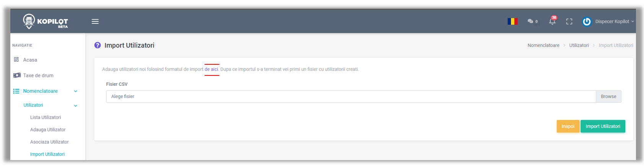Go to Acasa in navigation
This screenshot has width=644, height=167.
click(x=30, y=60)
